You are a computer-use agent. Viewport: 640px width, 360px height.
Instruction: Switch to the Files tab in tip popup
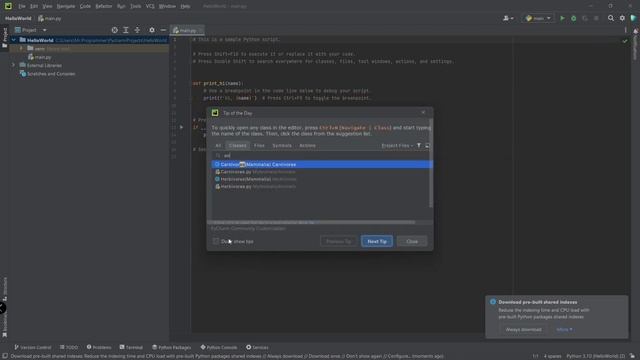click(x=259, y=146)
